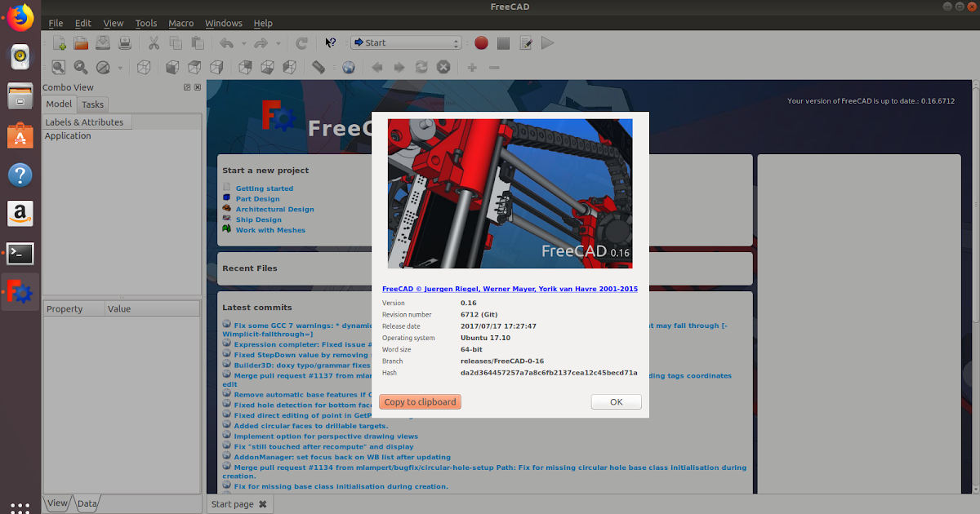Print the current document
The width and height of the screenshot is (980, 514).
(124, 42)
